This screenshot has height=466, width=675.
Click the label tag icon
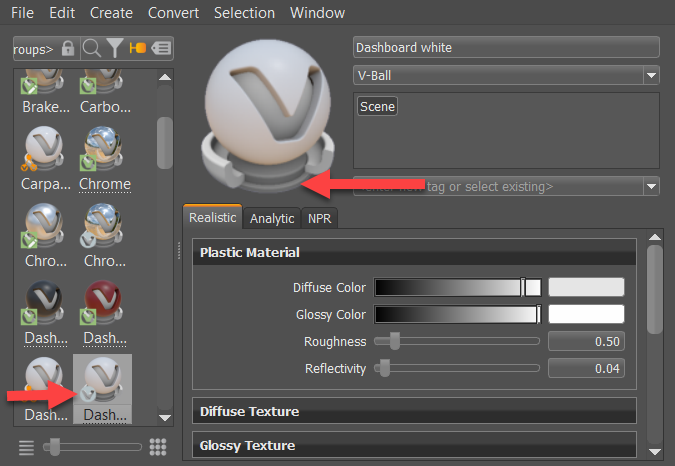[x=161, y=48]
